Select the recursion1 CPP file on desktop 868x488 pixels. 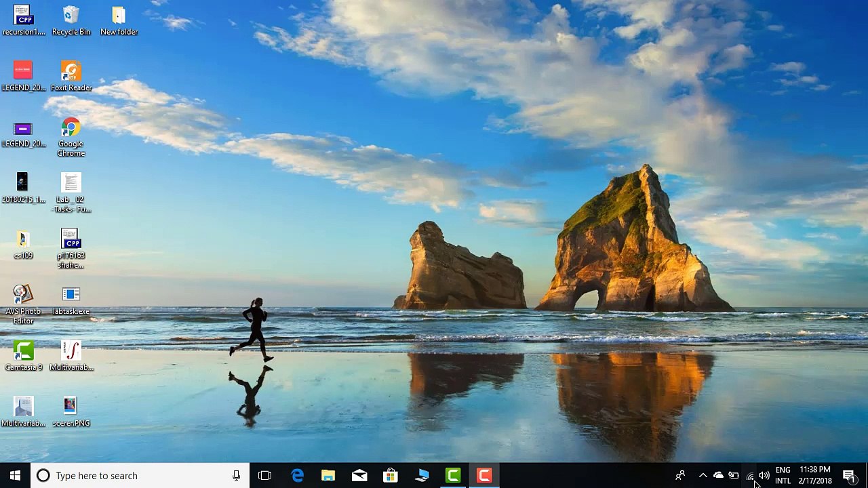tap(23, 20)
